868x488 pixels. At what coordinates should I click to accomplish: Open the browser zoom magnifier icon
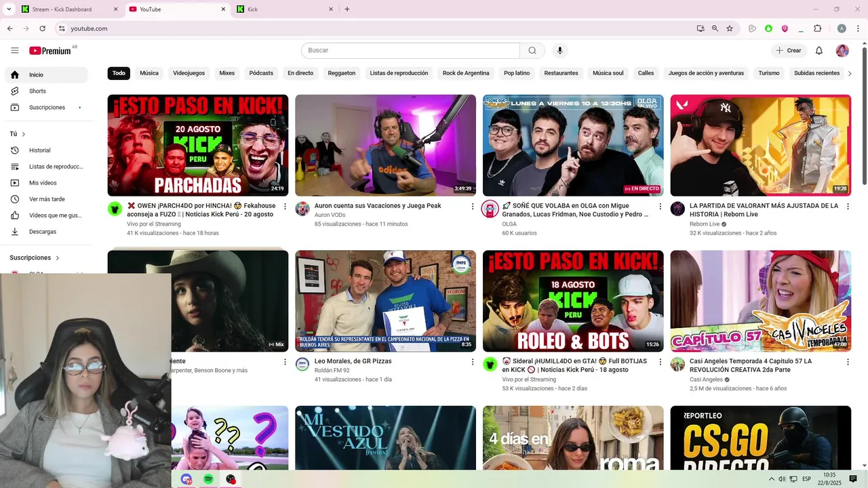tap(715, 28)
